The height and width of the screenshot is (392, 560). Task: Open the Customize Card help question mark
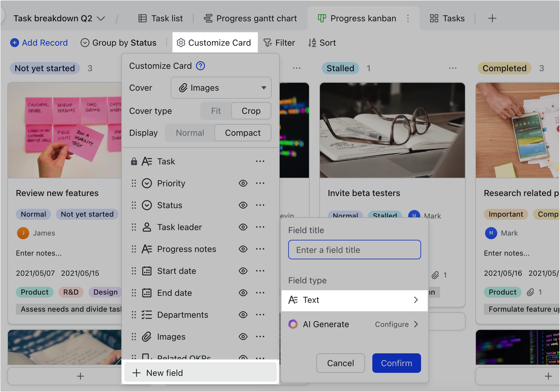click(x=200, y=66)
